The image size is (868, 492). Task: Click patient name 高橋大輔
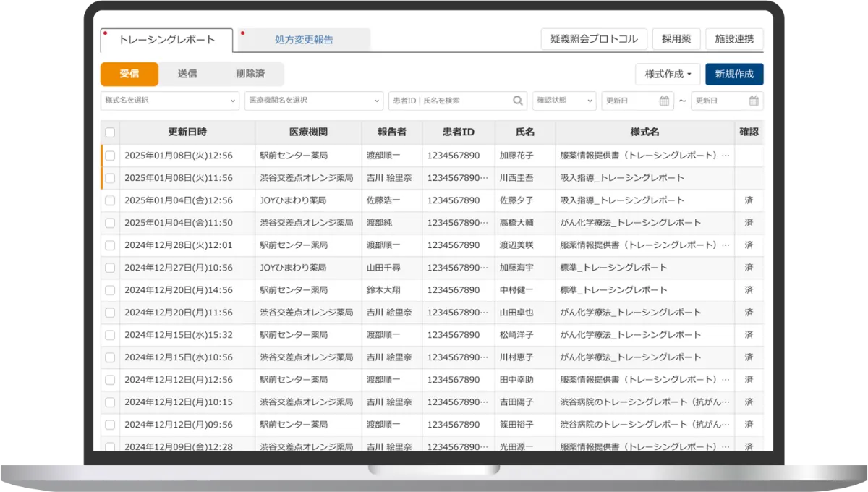pos(516,223)
